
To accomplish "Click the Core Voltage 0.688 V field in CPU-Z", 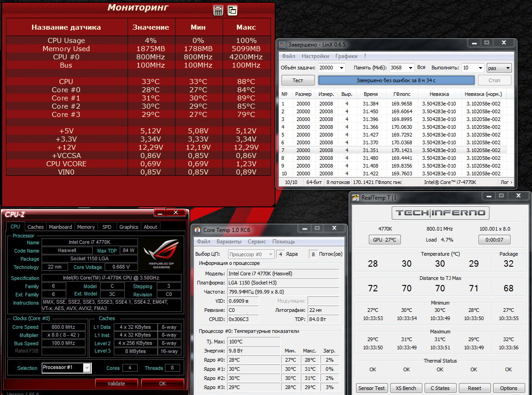I will [x=121, y=267].
